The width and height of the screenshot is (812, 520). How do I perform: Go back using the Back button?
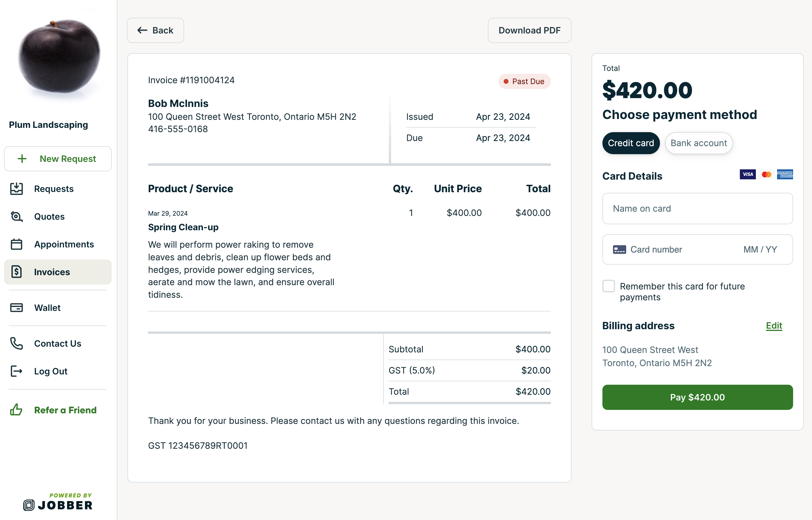[155, 30]
